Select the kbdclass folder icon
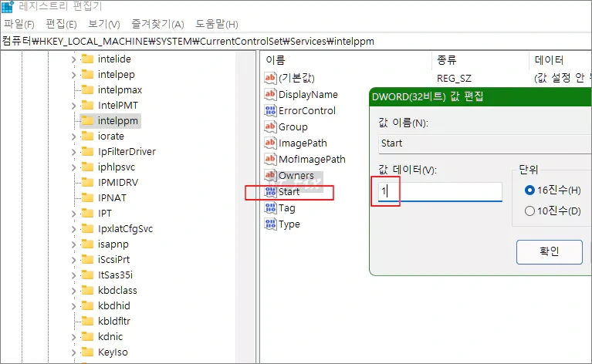 pyautogui.click(x=87, y=291)
